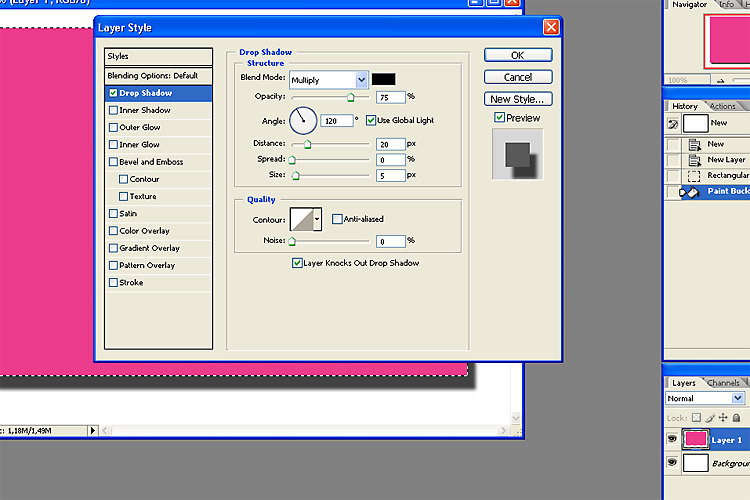Switch to the Actions tab
This screenshot has width=750, height=500.
[x=722, y=106]
